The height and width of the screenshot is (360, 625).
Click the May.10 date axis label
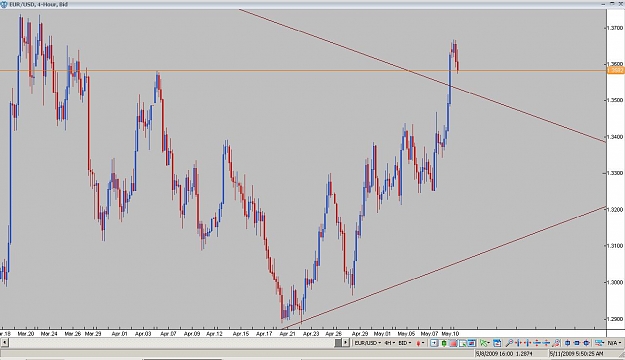pyautogui.click(x=451, y=334)
